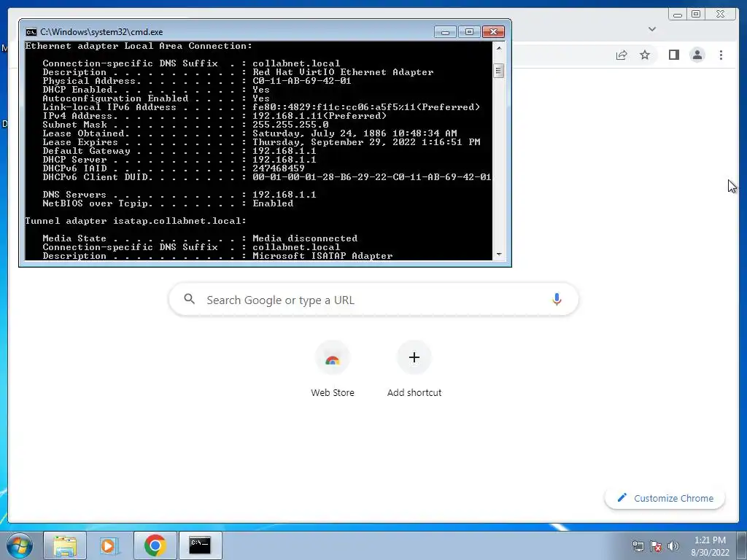Image resolution: width=747 pixels, height=560 pixels.
Task: Open Customize Chrome
Action: click(665, 498)
